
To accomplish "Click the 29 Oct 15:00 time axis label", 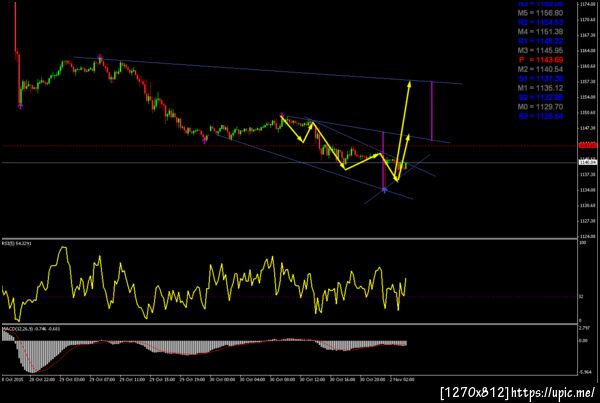I will coord(162,379).
